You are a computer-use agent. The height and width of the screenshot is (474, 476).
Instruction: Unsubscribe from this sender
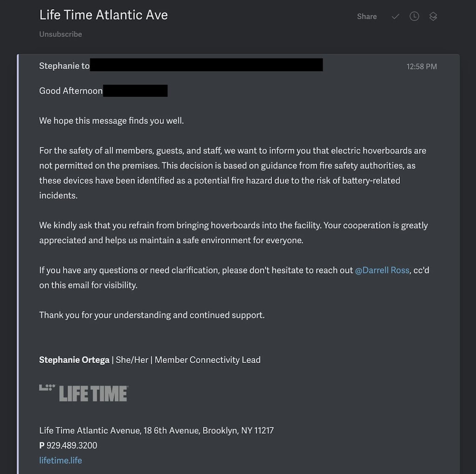tap(60, 34)
